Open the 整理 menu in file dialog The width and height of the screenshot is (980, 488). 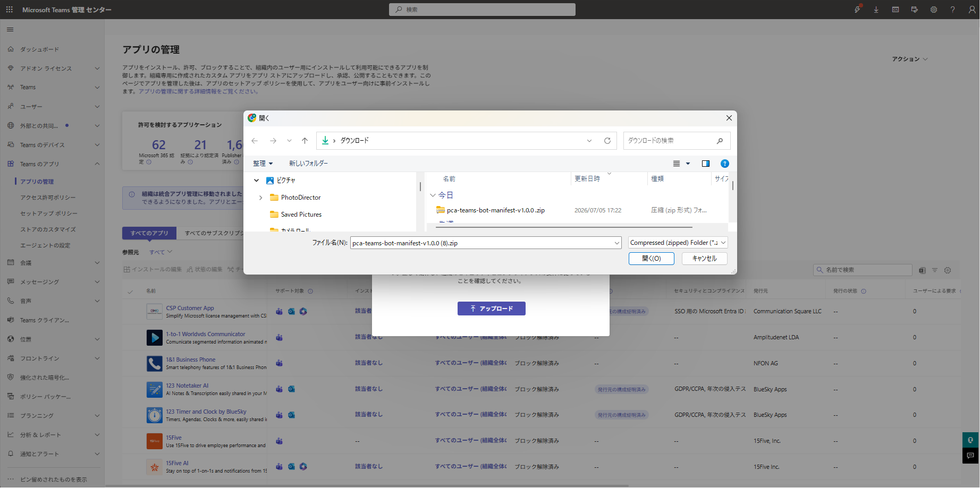[263, 164]
